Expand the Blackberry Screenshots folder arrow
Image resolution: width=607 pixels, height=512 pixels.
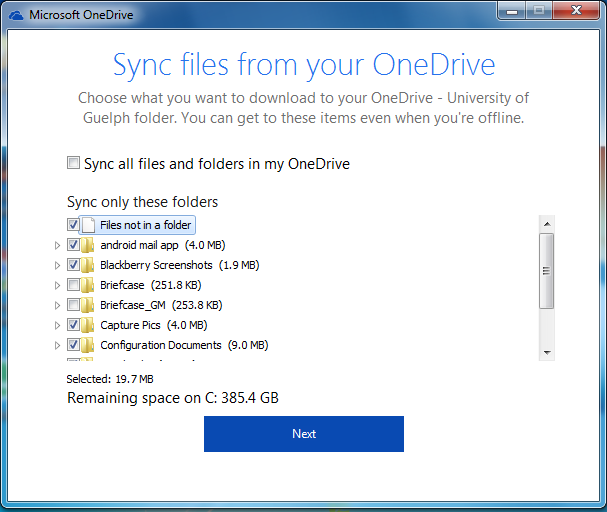pos(57,265)
